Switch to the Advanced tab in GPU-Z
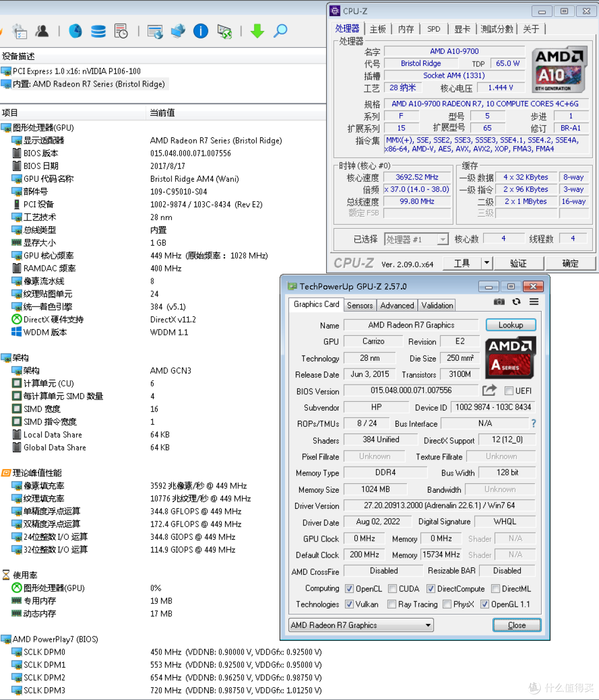 pyautogui.click(x=397, y=305)
